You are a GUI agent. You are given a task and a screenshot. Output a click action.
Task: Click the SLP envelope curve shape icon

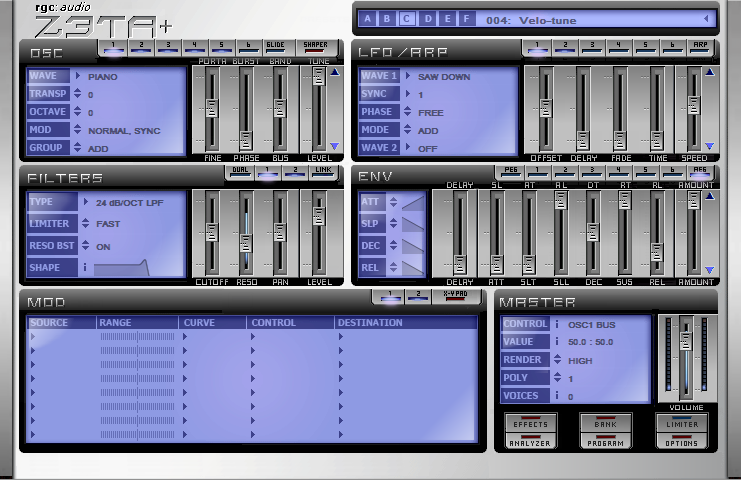tap(413, 224)
